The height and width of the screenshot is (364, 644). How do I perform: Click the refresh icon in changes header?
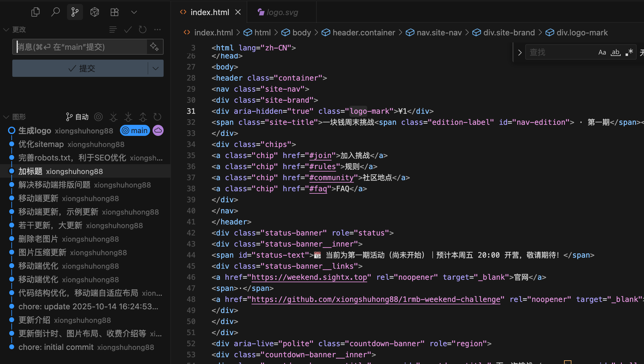click(x=142, y=30)
